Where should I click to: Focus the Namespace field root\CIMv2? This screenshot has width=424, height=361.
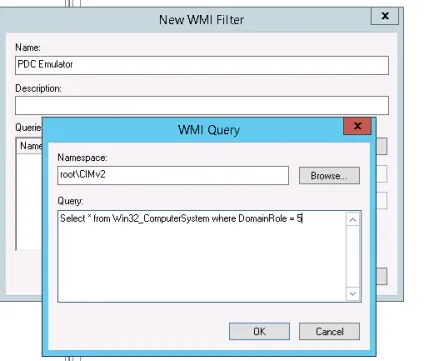173,175
